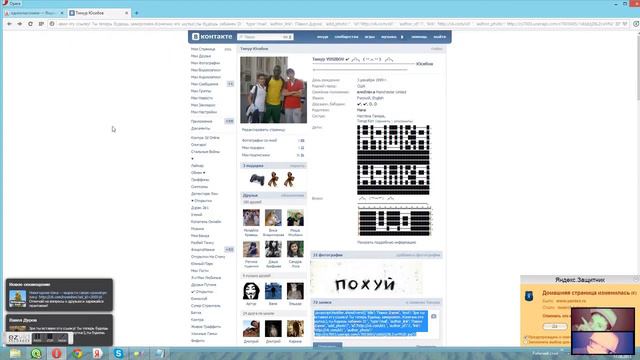Select the Тимур Юсибов tab
The width and height of the screenshot is (640, 360).
click(x=98, y=13)
